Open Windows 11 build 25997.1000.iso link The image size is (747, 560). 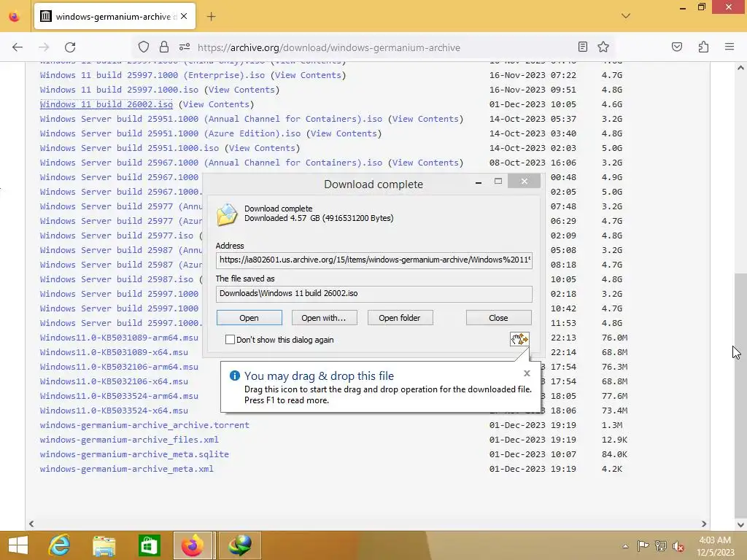pyautogui.click(x=119, y=90)
